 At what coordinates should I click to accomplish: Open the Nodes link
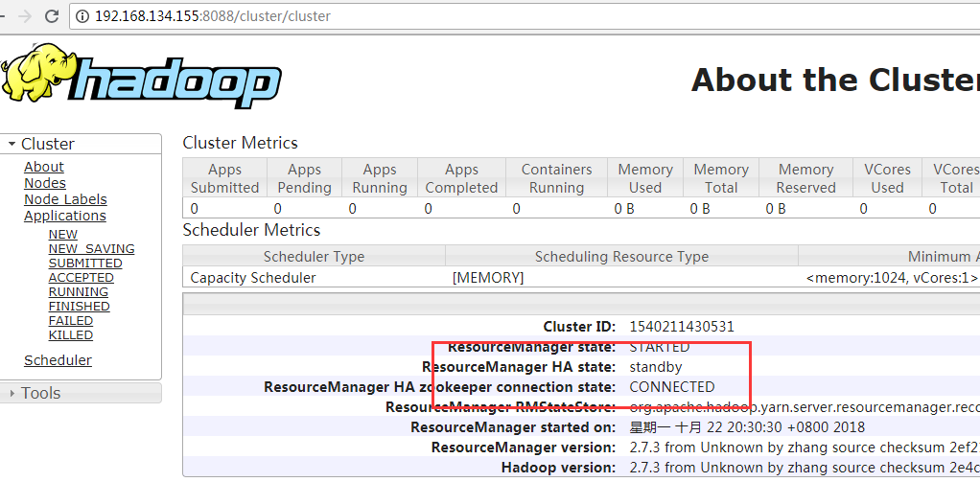[45, 183]
